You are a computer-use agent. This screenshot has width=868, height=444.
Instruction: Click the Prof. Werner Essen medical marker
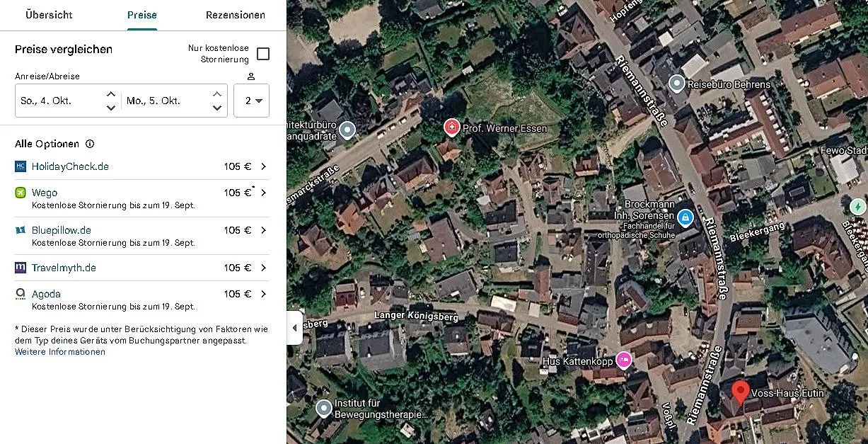[x=451, y=127]
